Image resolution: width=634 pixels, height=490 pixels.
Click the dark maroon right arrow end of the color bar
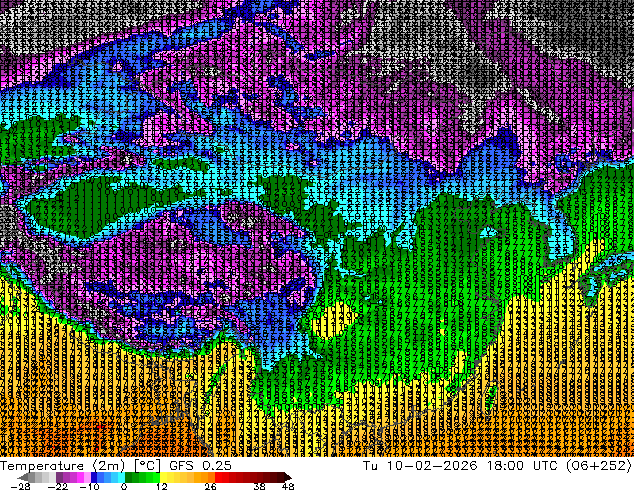(x=288, y=477)
